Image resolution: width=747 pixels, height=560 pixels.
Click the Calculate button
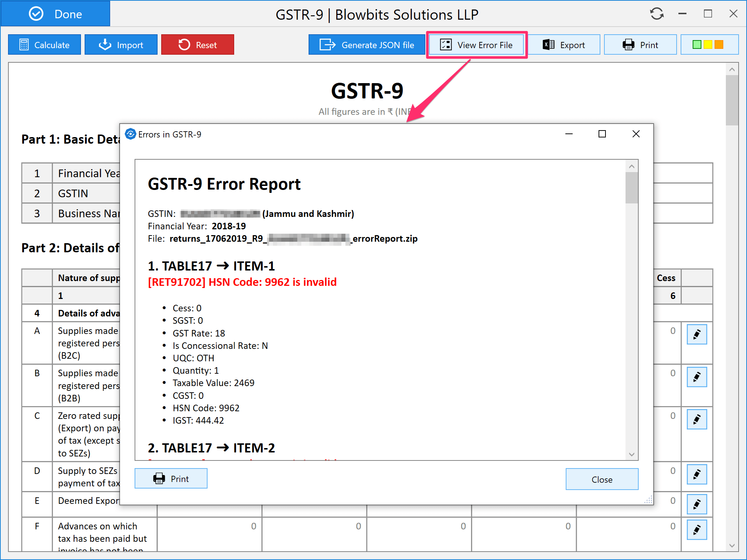44,45
